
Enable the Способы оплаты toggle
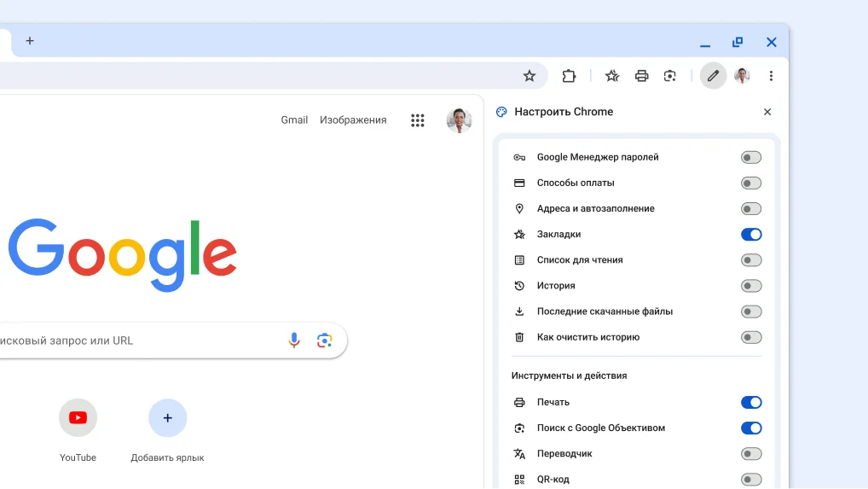pyautogui.click(x=751, y=183)
